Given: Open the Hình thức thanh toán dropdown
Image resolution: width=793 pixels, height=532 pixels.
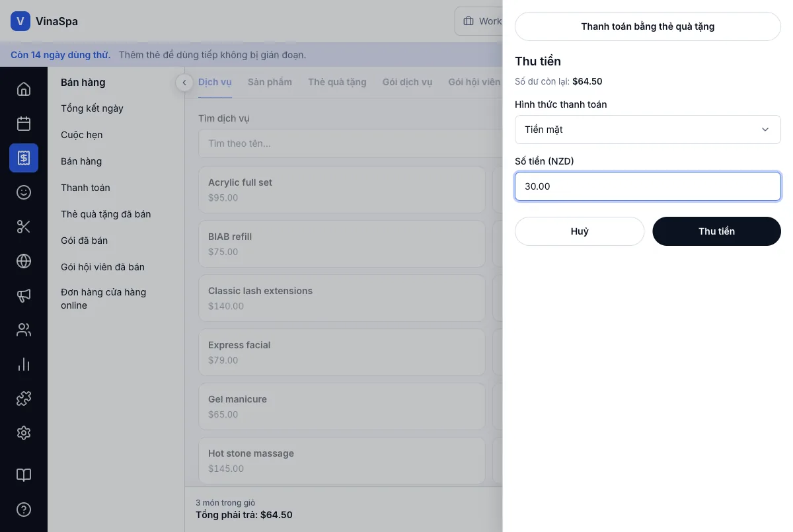Looking at the screenshot, I should (x=648, y=130).
